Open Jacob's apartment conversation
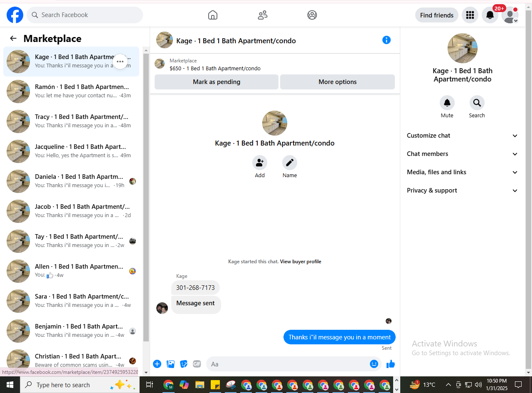532x393 pixels. pyautogui.click(x=71, y=211)
